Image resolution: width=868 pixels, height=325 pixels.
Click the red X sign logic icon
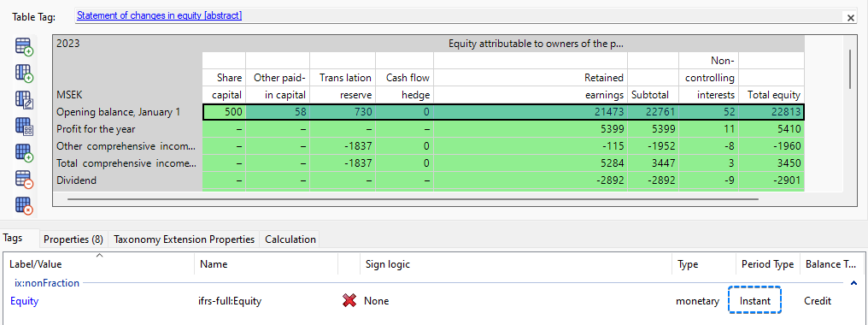(x=349, y=301)
